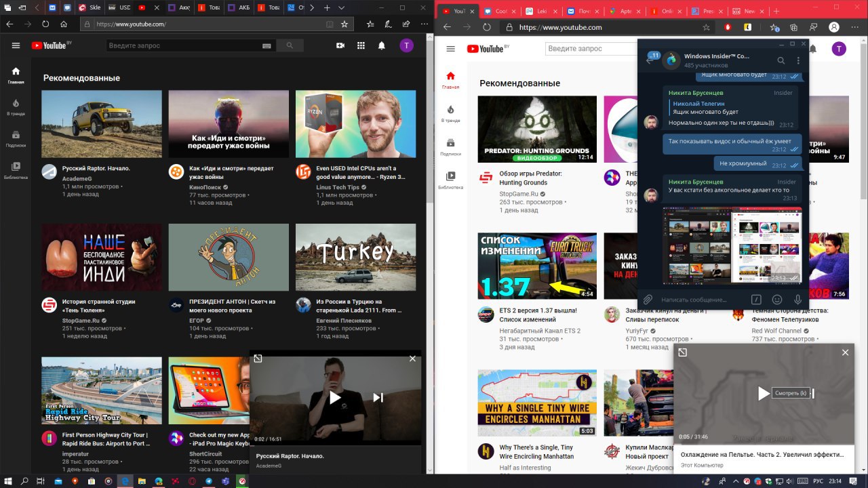868x488 pixels.
Task: Expand mini player in right YouTube window
Action: pyautogui.click(x=682, y=352)
